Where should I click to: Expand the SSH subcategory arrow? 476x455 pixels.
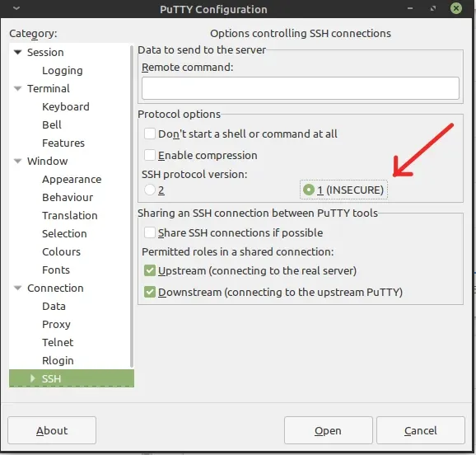tap(32, 378)
